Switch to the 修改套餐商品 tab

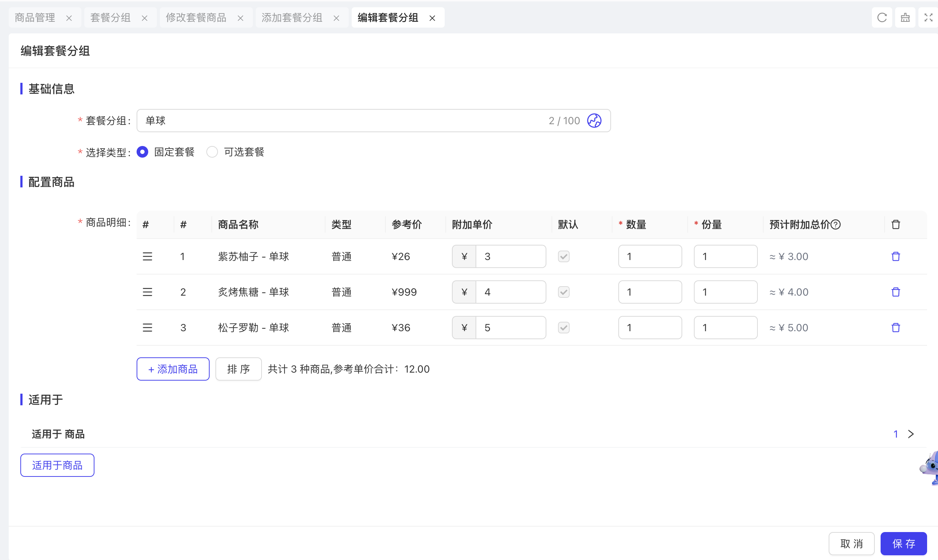coord(196,18)
